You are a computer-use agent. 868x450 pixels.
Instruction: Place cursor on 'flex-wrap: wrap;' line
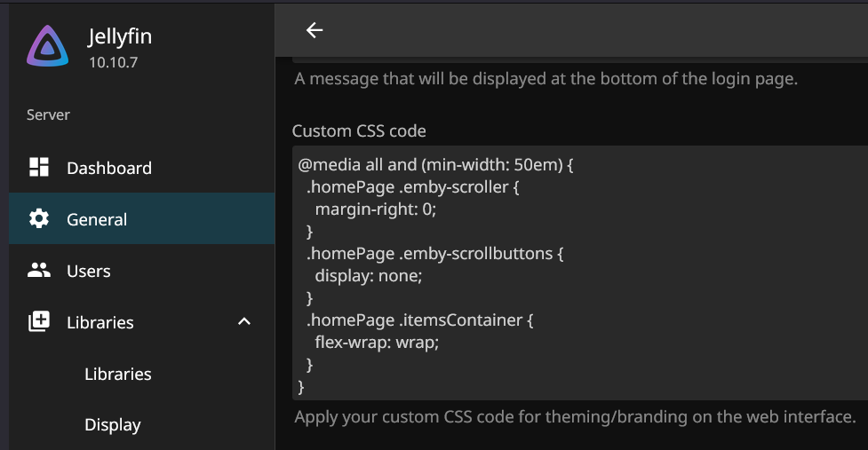(x=377, y=342)
